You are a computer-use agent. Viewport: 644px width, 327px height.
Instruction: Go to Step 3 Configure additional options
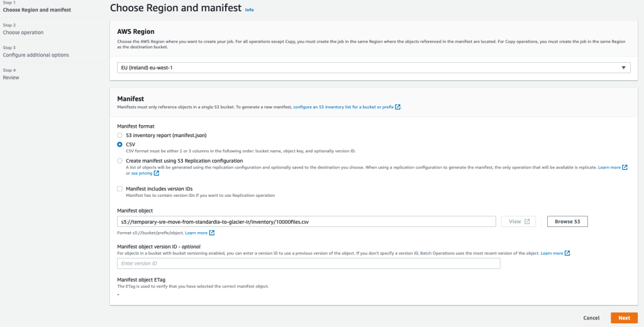coord(36,55)
